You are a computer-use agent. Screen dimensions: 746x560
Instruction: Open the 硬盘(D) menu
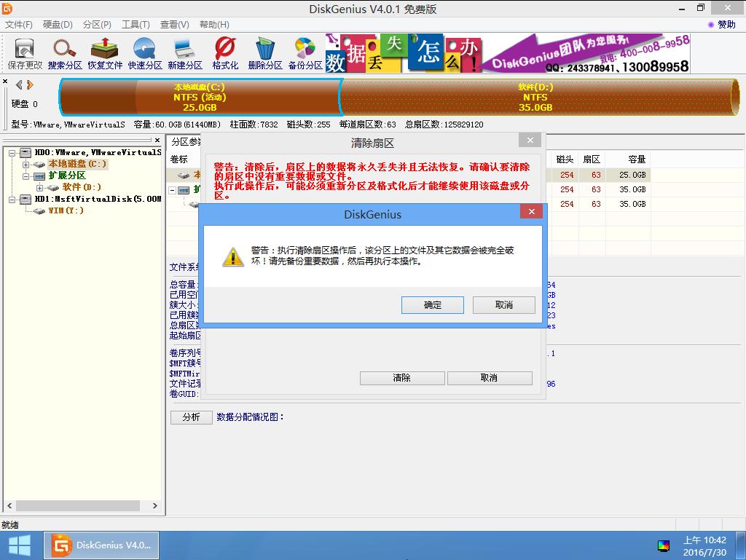coord(58,25)
